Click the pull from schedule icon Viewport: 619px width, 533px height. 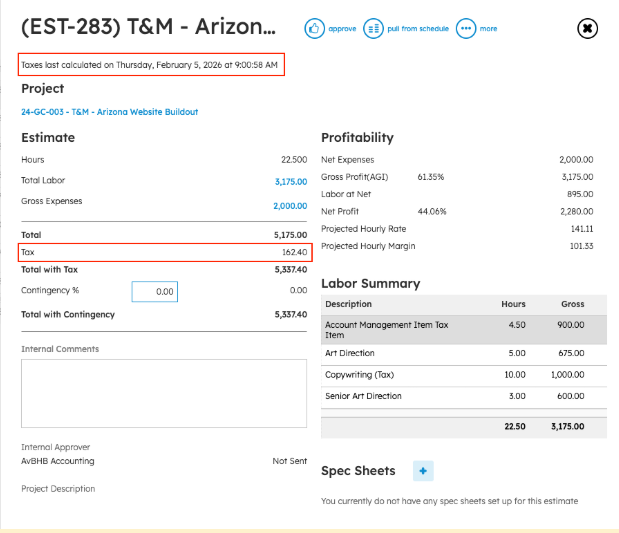pos(373,28)
